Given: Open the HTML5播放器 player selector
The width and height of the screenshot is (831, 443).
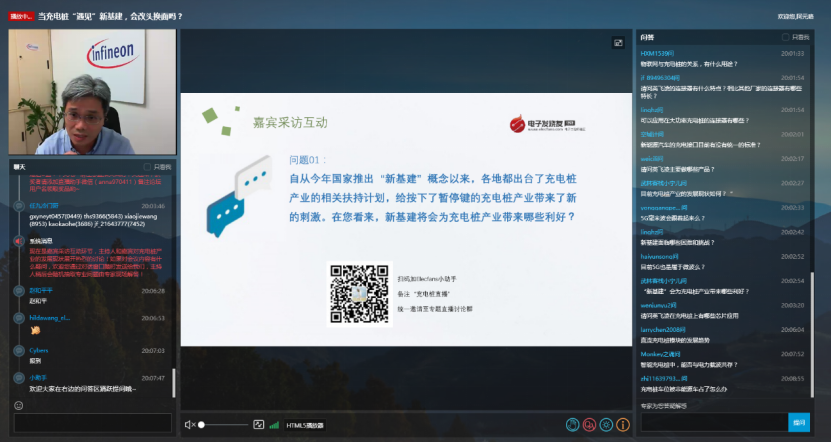Looking at the screenshot, I should point(305,425).
